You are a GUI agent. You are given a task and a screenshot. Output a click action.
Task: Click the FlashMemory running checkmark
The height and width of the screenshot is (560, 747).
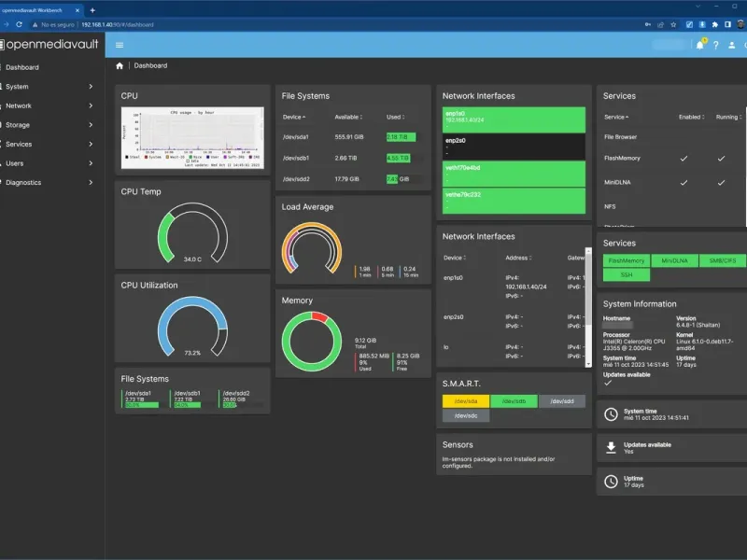tap(721, 158)
